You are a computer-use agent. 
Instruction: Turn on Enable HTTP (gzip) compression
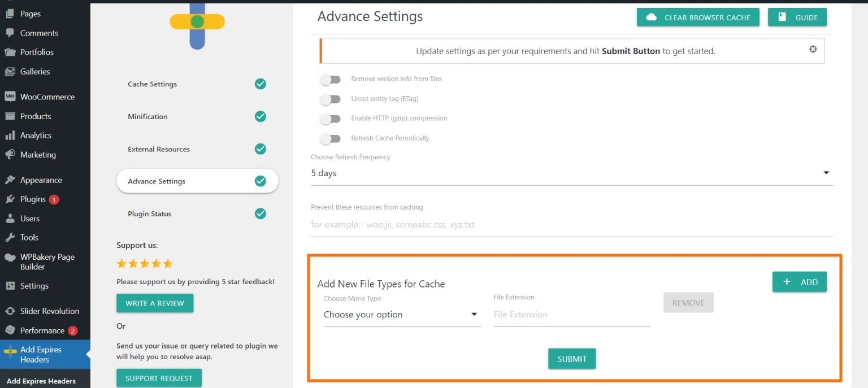pyautogui.click(x=331, y=119)
